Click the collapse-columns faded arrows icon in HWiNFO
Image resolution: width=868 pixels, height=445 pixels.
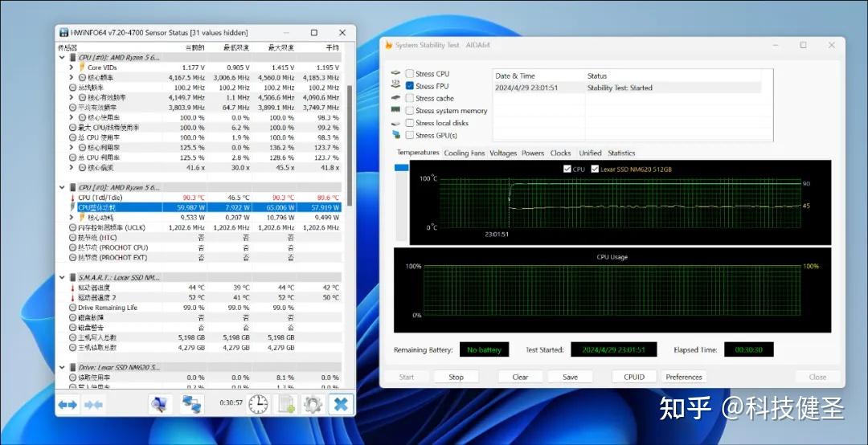tap(93, 405)
